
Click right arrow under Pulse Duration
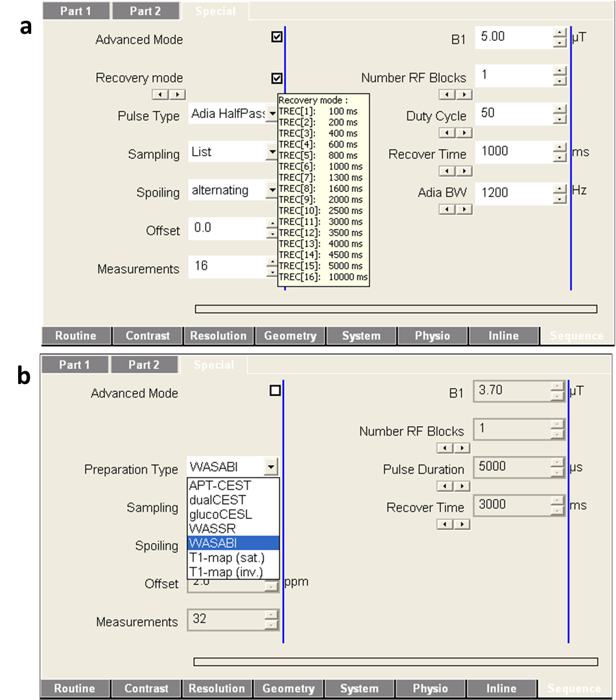tap(462, 487)
